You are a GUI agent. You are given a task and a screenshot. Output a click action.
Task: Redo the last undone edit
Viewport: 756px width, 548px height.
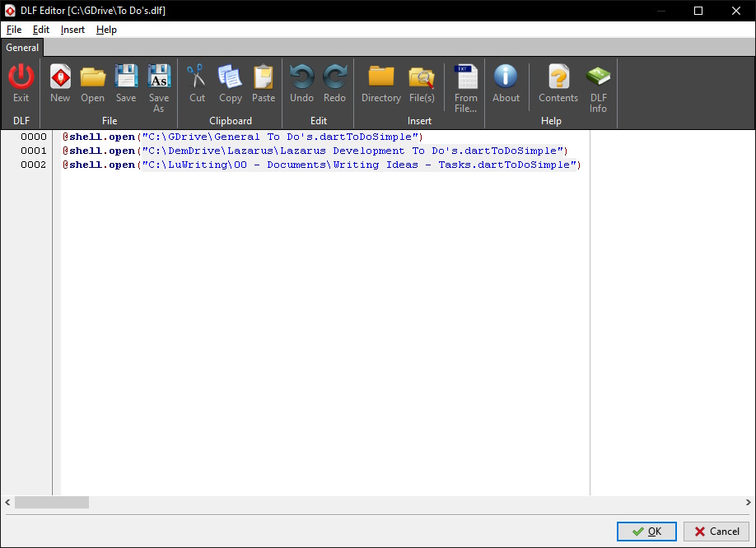(x=334, y=77)
